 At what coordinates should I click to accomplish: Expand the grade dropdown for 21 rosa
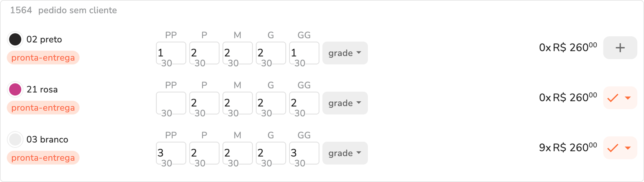point(345,103)
